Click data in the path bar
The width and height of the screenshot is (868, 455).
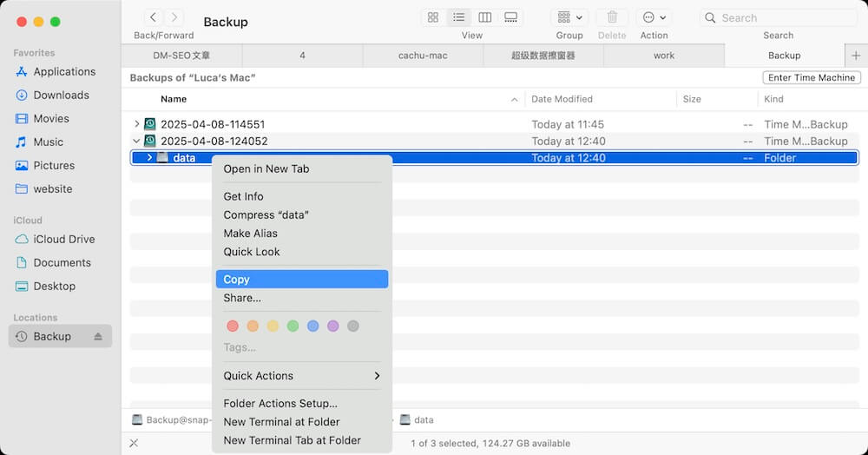point(418,420)
